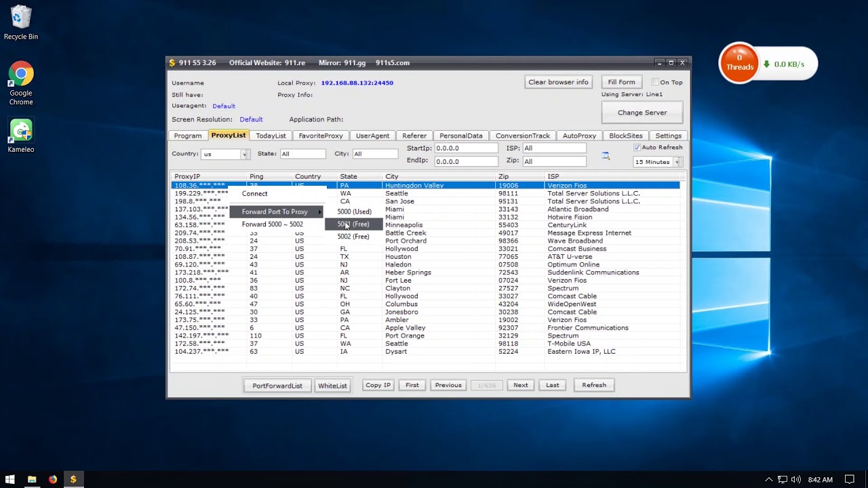The height and width of the screenshot is (488, 868).
Task: Click the proxy search magnifier icon
Action: tap(606, 156)
